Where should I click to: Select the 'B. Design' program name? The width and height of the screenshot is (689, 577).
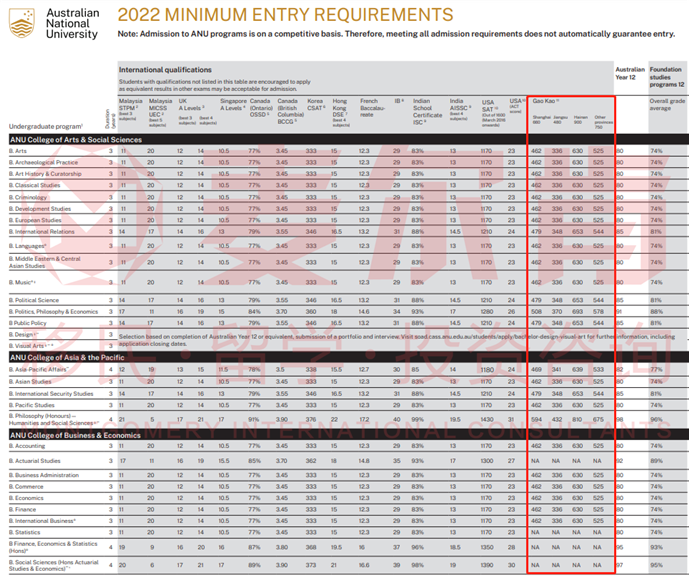click(22, 334)
